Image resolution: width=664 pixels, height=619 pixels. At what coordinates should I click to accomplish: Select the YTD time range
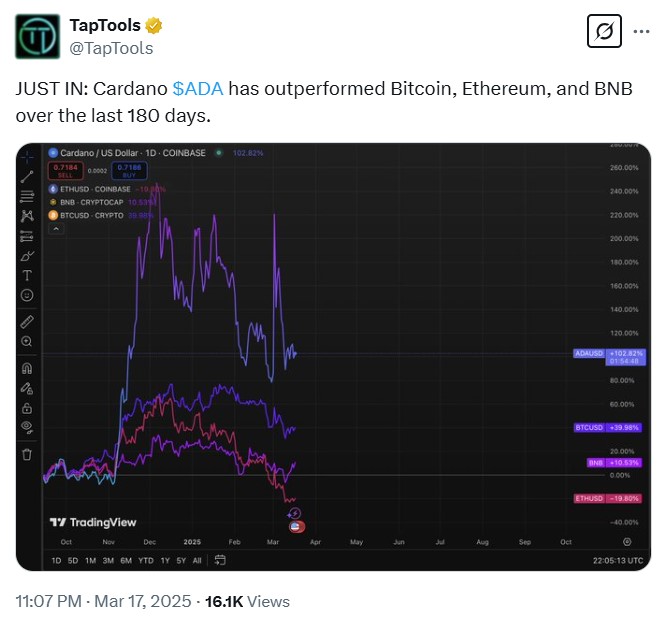click(147, 560)
